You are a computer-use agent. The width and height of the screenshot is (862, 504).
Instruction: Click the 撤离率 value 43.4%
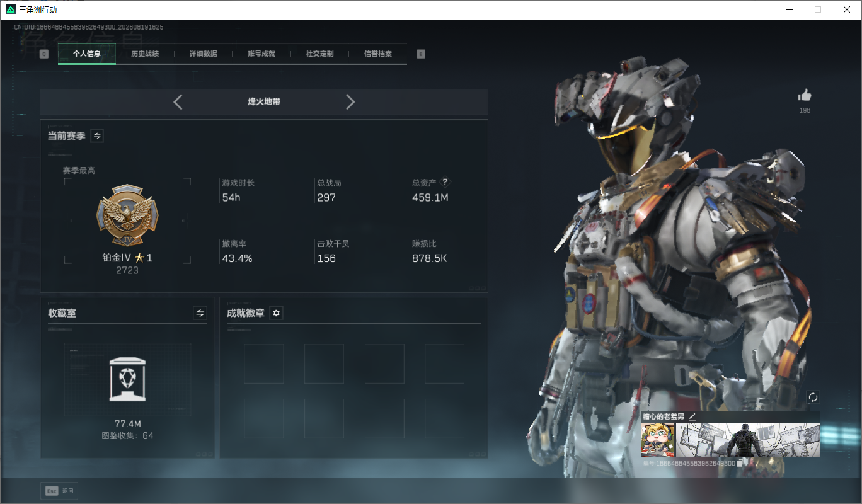coord(237,258)
